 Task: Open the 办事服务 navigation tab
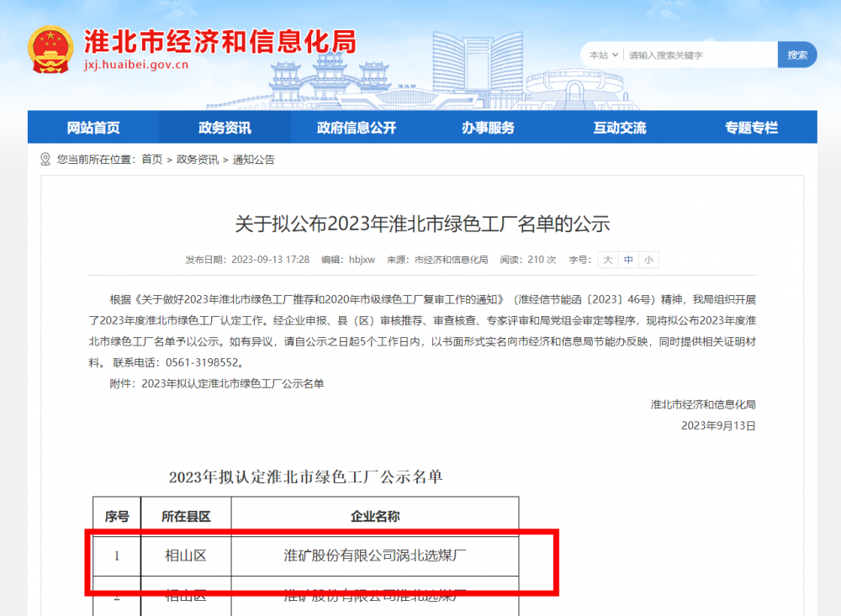(488, 128)
